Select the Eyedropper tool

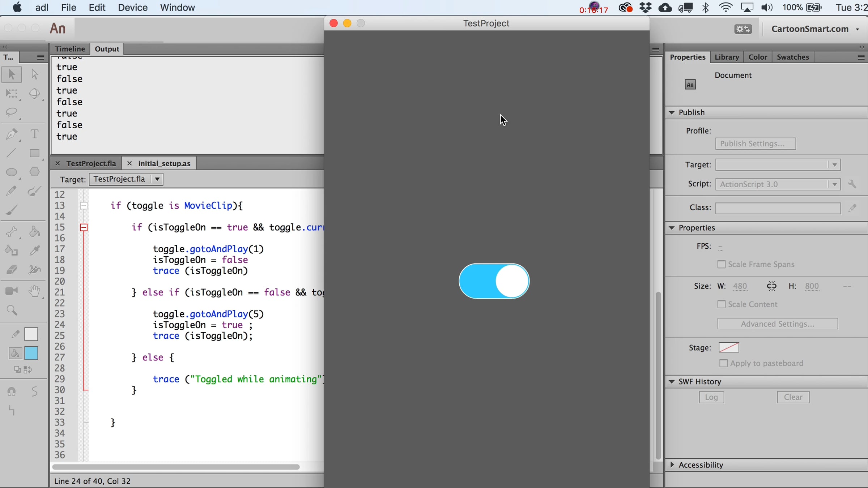pyautogui.click(x=34, y=250)
